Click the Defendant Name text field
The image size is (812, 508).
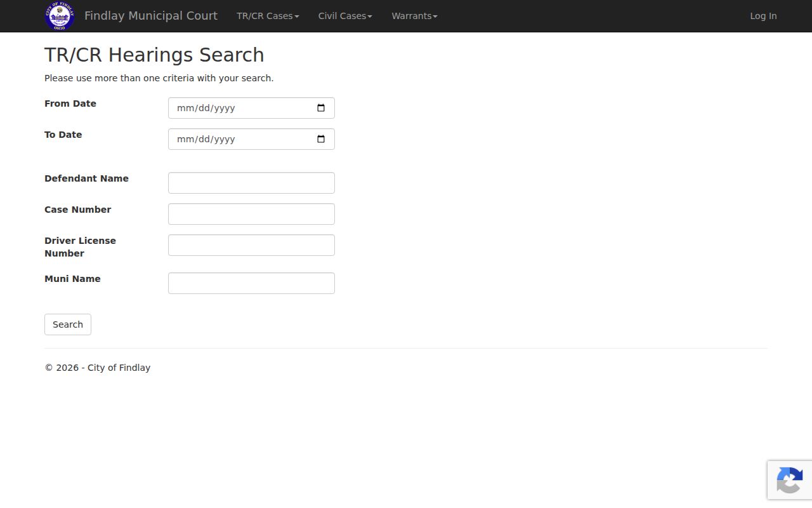pyautogui.click(x=251, y=183)
